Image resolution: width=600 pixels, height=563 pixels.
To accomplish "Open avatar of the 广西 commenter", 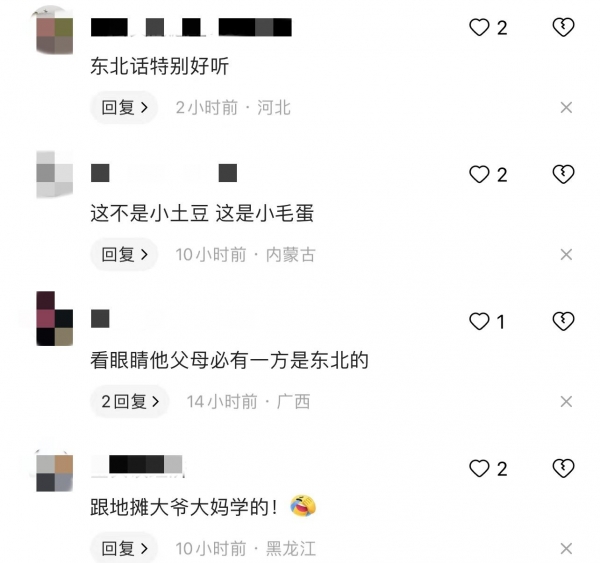I will click(54, 318).
